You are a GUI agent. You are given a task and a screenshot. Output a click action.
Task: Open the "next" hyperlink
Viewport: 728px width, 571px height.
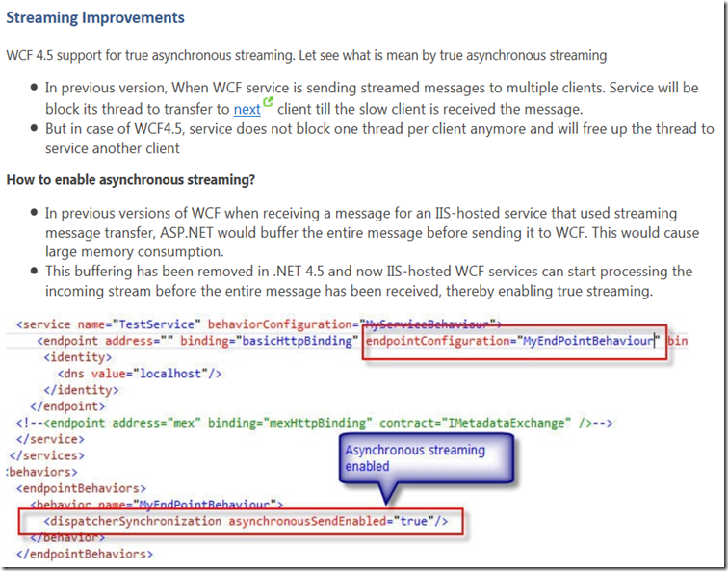247,109
